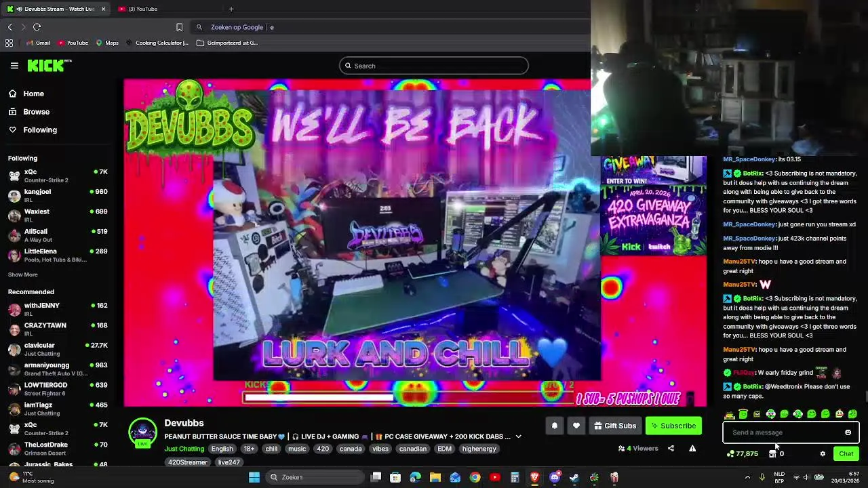Report the stream with the warning triangle icon
Image resolution: width=868 pixels, height=488 pixels.
tap(692, 448)
